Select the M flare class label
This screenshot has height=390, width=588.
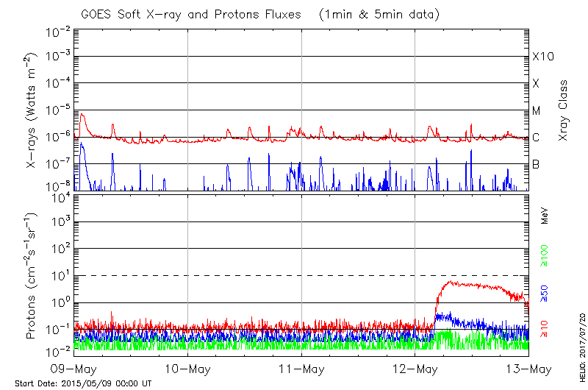click(537, 110)
